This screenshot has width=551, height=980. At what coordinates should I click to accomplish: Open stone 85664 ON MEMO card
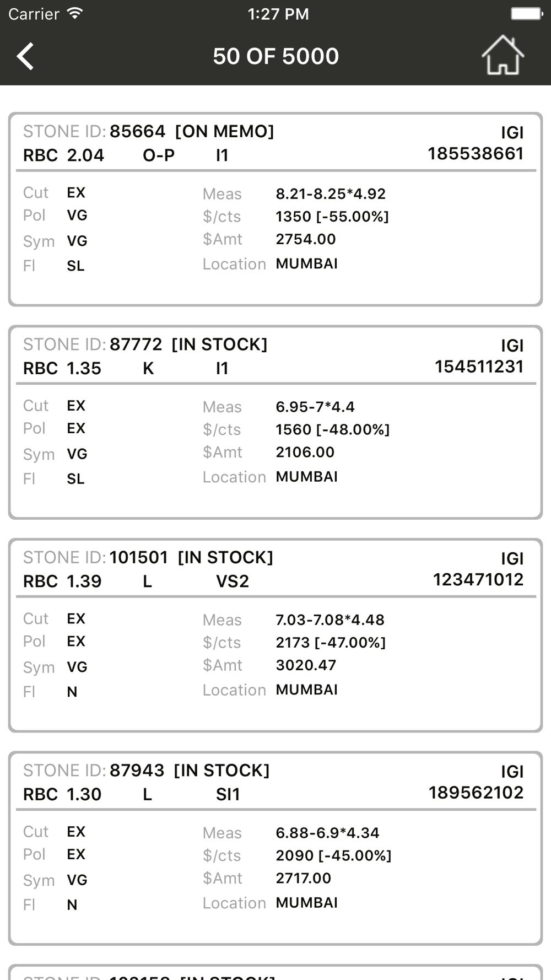[x=275, y=209]
